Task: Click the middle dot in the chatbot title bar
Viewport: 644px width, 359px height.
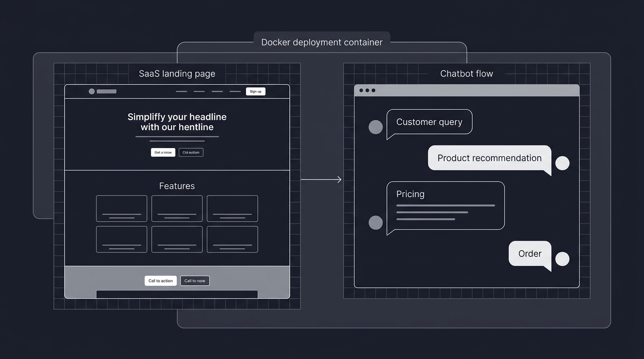Action: [x=367, y=90]
